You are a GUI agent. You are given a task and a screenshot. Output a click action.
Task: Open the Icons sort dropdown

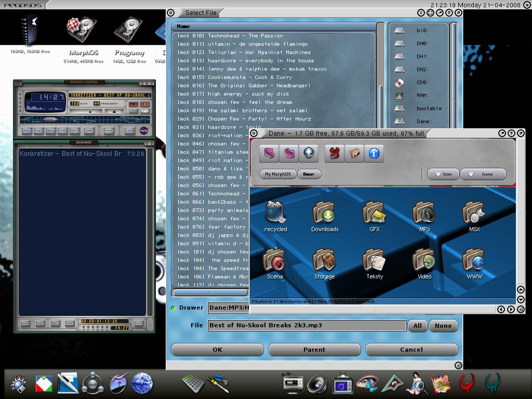[x=483, y=174]
